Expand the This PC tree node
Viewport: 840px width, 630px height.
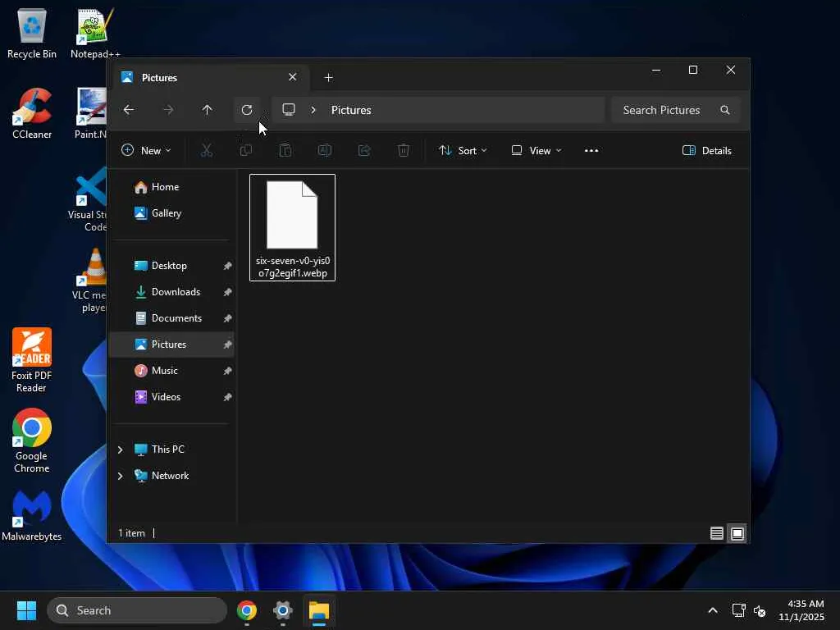tap(120, 450)
